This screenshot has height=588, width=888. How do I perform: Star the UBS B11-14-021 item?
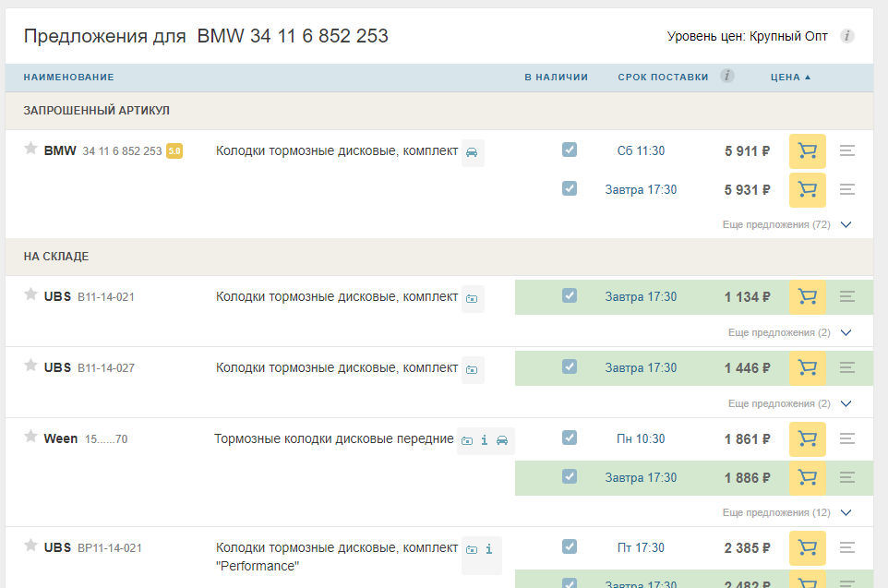(x=30, y=294)
